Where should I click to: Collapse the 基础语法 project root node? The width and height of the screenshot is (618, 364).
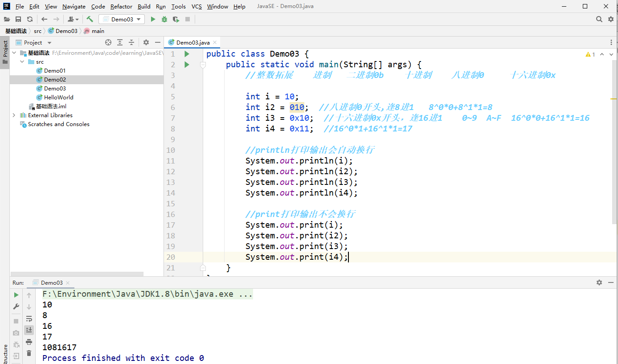(14, 53)
